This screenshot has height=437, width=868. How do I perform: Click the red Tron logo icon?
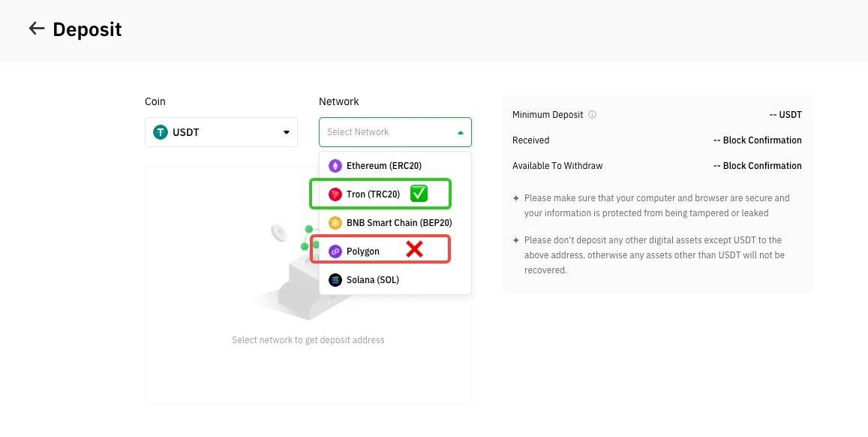tap(335, 194)
